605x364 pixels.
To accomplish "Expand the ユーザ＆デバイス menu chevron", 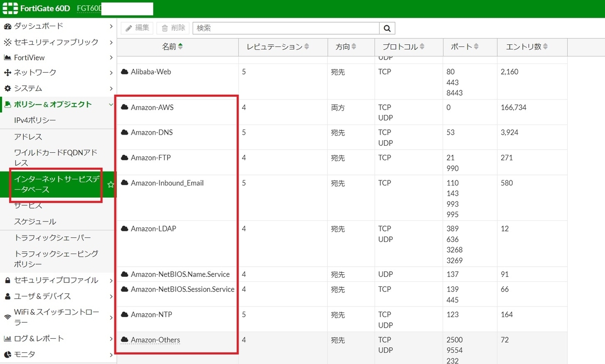I will click(111, 296).
